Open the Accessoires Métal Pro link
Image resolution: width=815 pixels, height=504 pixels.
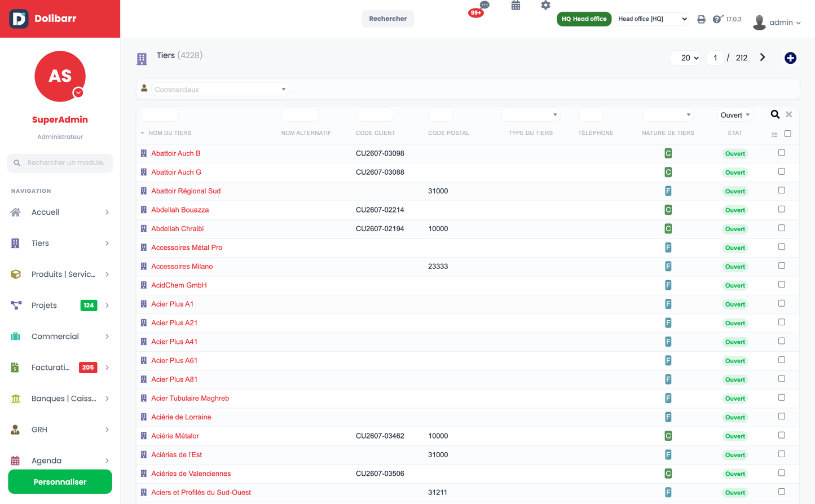point(187,247)
